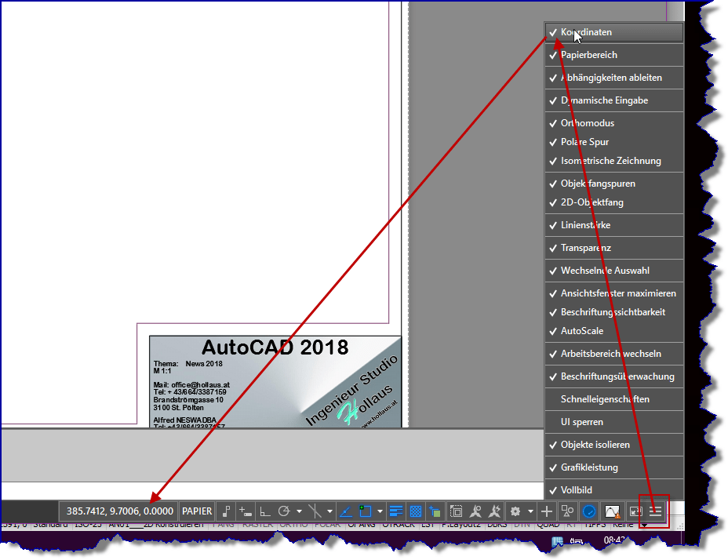Select Transparenz in the menu

point(613,248)
